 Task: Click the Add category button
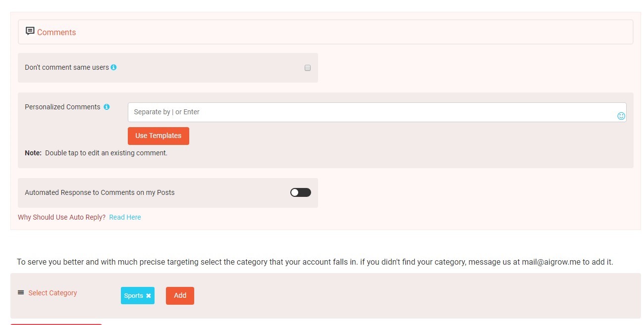(x=180, y=296)
